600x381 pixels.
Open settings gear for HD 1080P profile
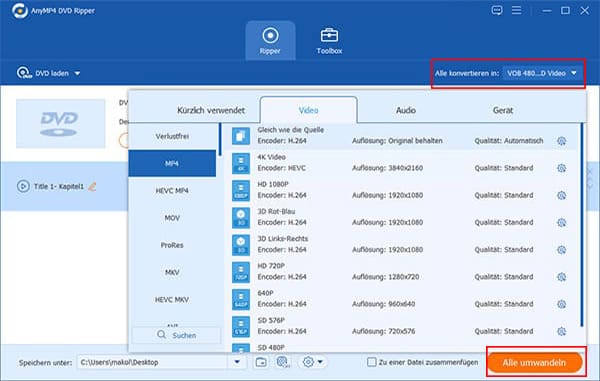tap(561, 195)
